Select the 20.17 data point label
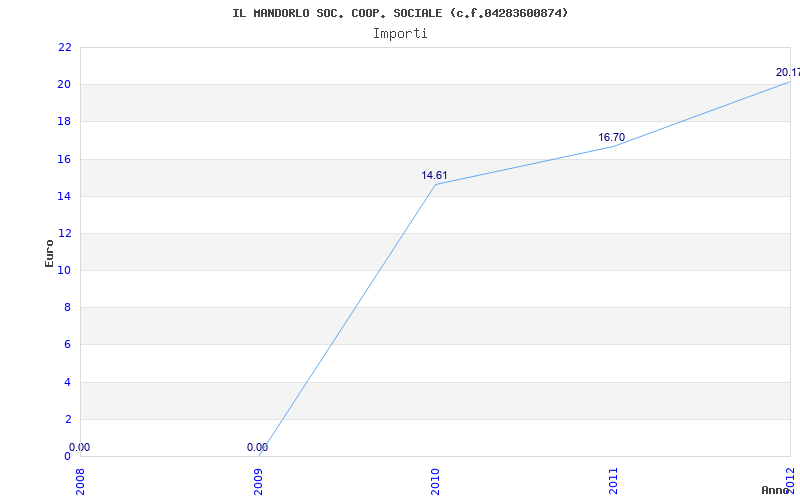 [788, 72]
